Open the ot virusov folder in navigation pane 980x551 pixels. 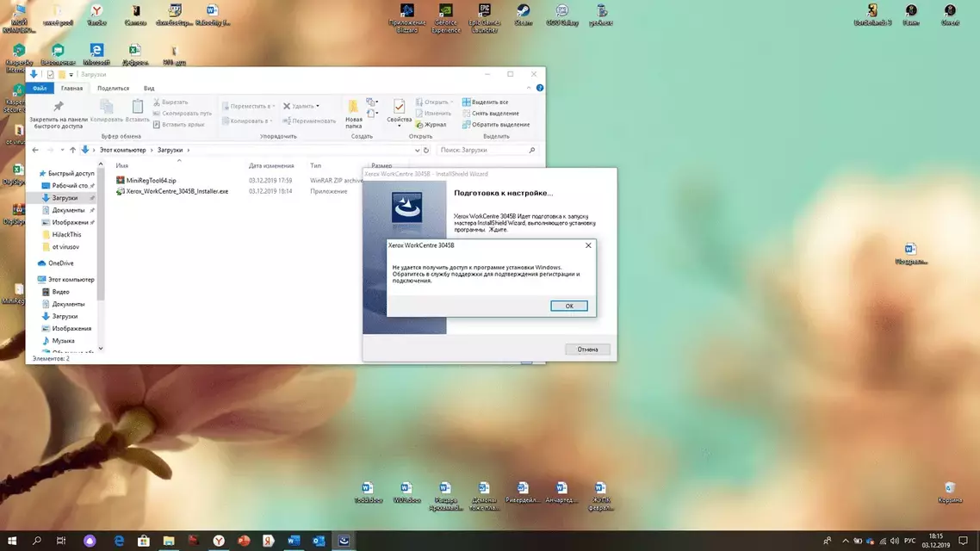coord(60,247)
